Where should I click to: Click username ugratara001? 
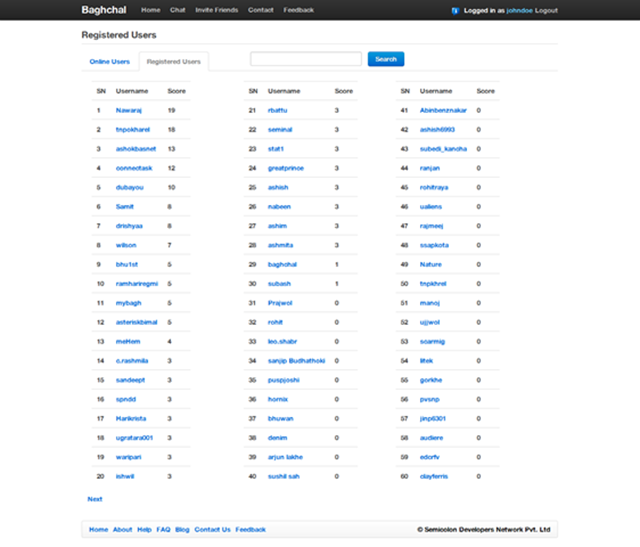tap(134, 438)
